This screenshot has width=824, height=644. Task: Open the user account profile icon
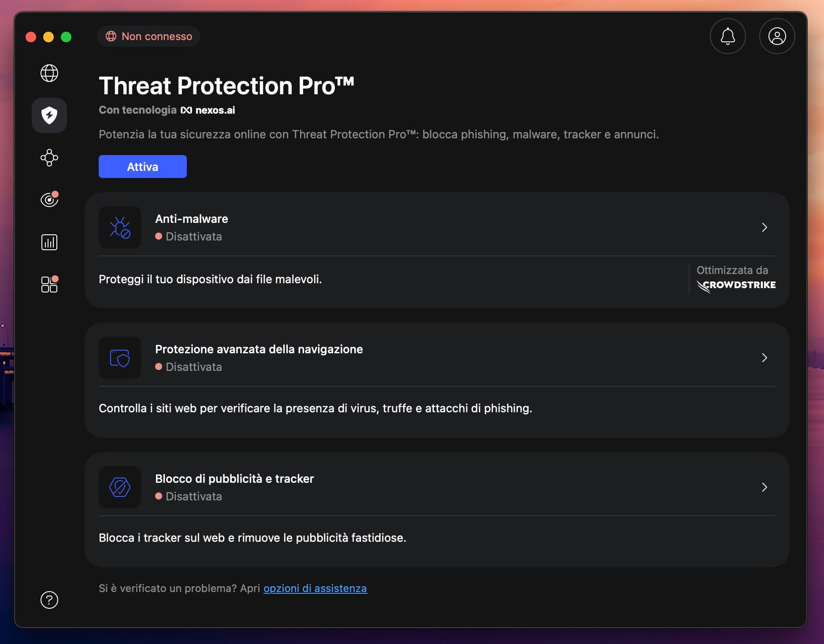point(777,36)
